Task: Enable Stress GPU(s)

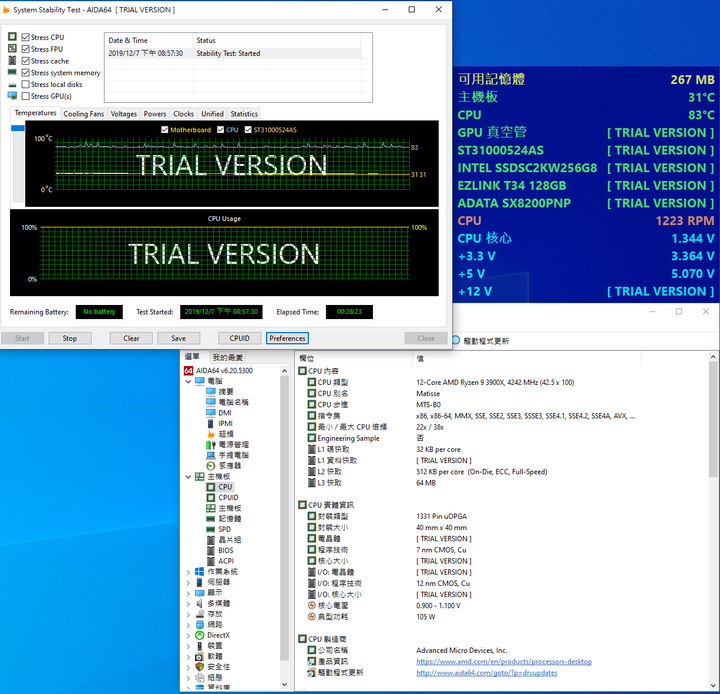Action: point(26,96)
